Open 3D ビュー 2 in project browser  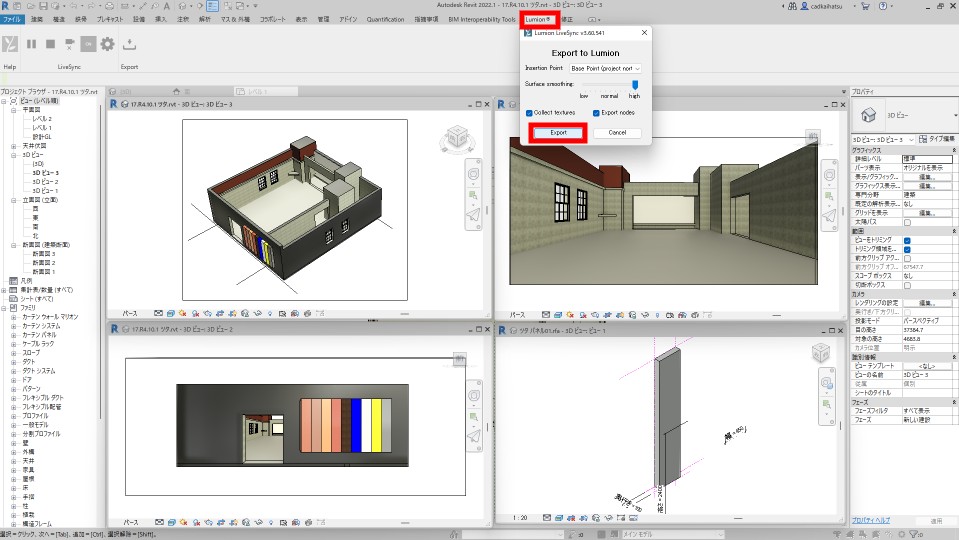click(45, 182)
